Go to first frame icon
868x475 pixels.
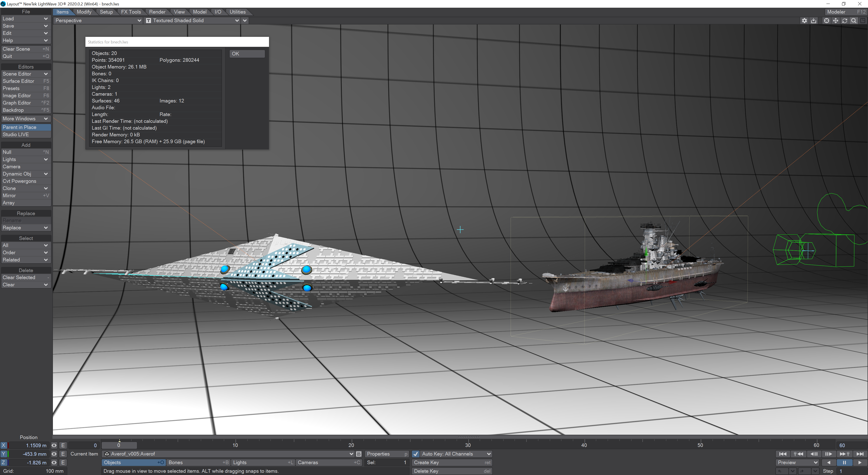point(783,454)
